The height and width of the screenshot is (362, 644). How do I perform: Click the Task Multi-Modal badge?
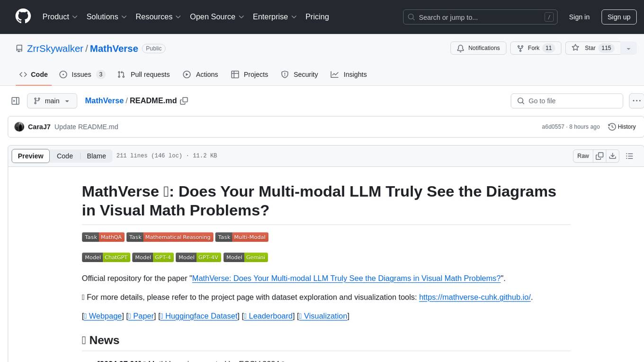[x=242, y=237]
